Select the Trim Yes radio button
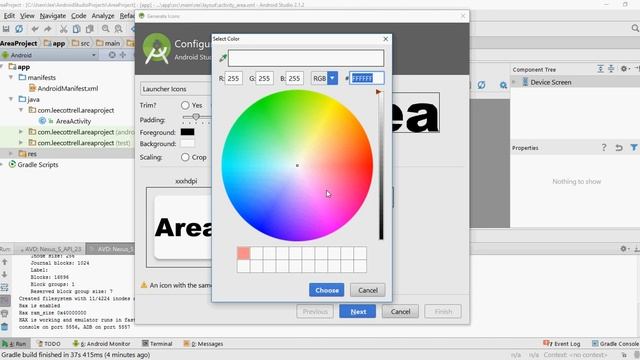This screenshot has width=640, height=360. [x=185, y=105]
